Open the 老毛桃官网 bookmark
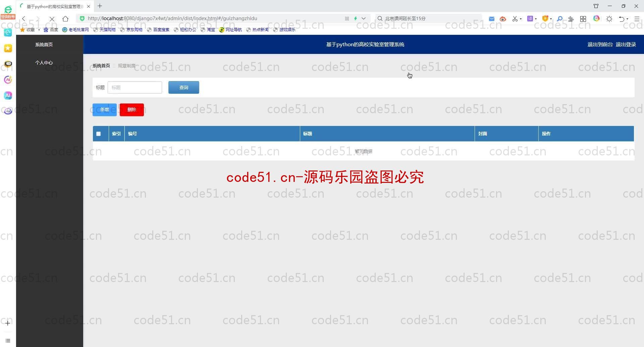Screen dimensions: 644x347 (x=75, y=29)
